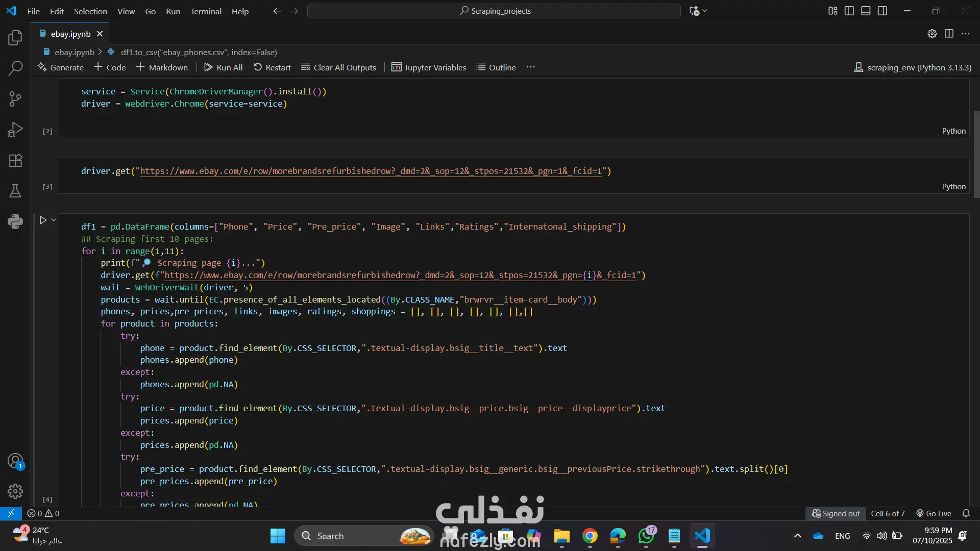Toggle the bottom Panel layout
This screenshot has height=551, width=980.
[x=866, y=11]
